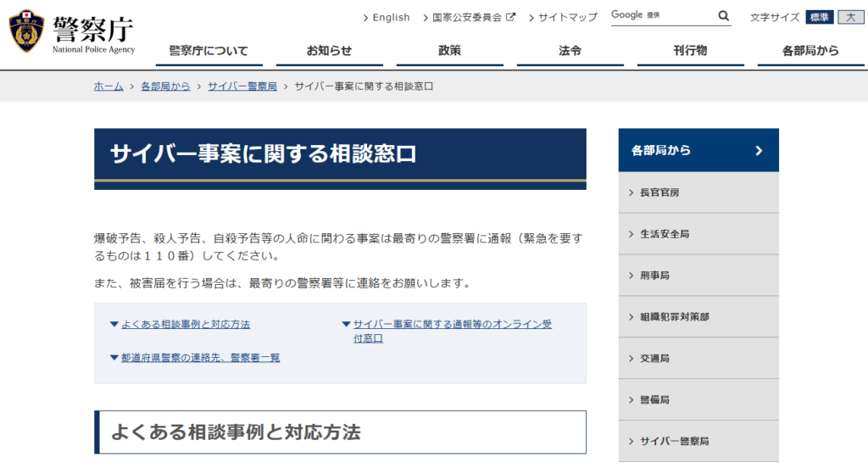
Task: Open the お知らせ menu
Action: pyautogui.click(x=329, y=51)
